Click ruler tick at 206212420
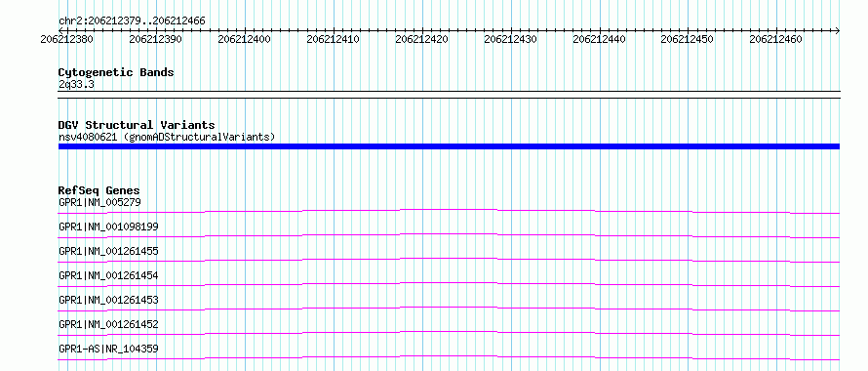 click(422, 39)
